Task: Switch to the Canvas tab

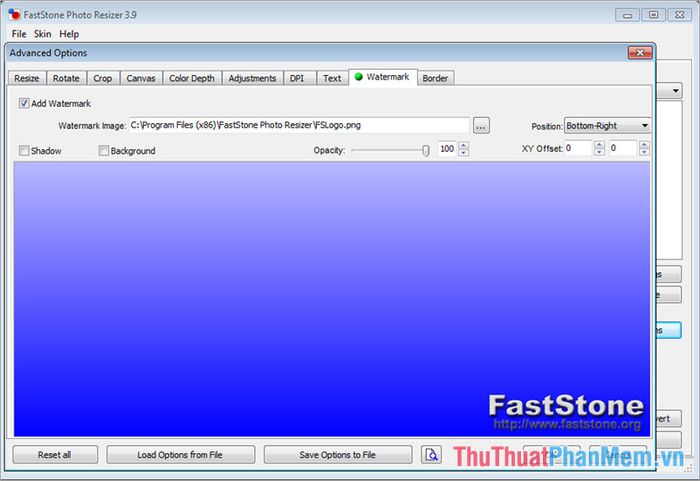Action: tap(141, 78)
